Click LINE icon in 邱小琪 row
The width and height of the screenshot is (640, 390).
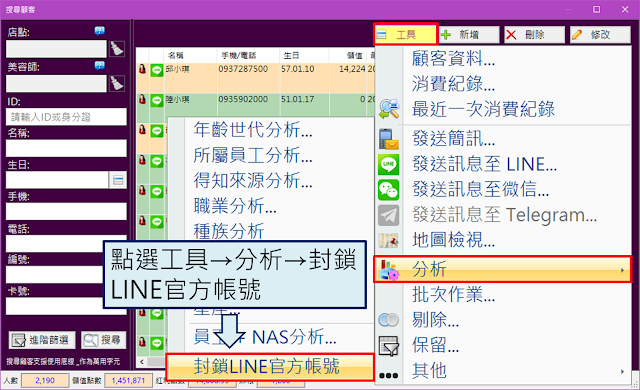pyautogui.click(x=157, y=70)
